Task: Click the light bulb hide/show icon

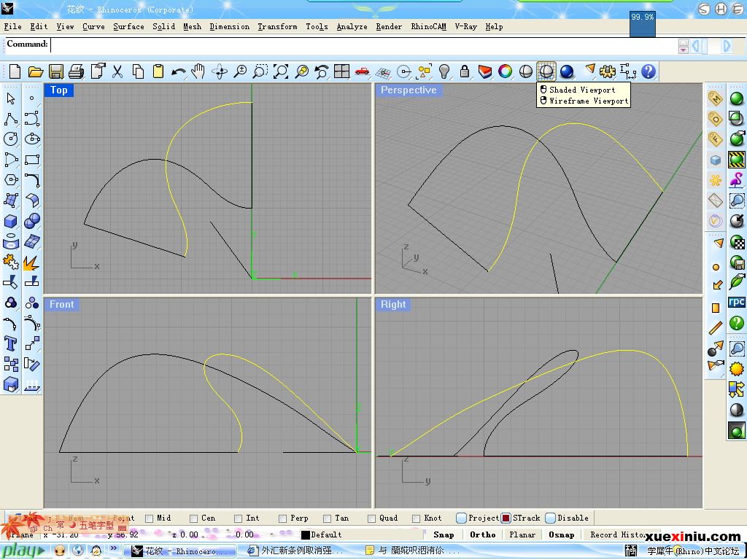Action: pos(444,71)
